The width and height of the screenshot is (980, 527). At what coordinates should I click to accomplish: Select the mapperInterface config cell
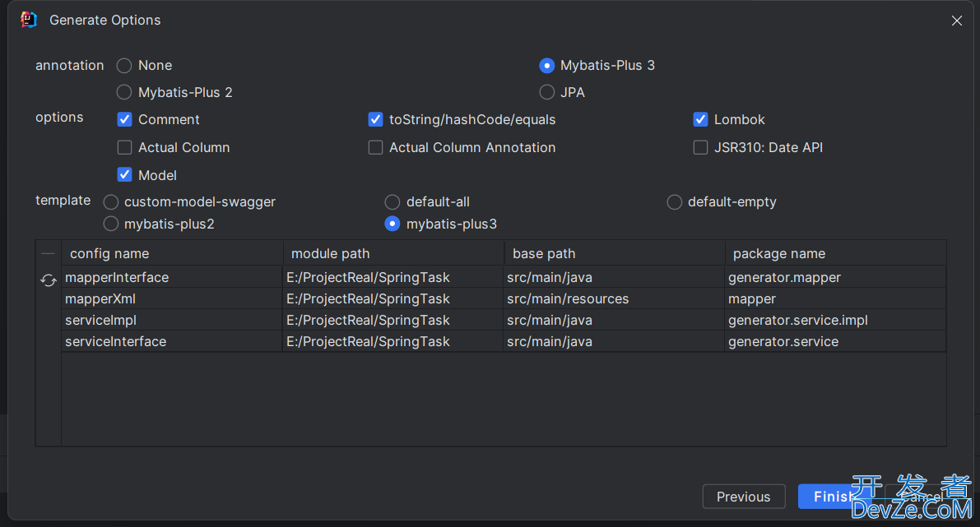pos(172,277)
